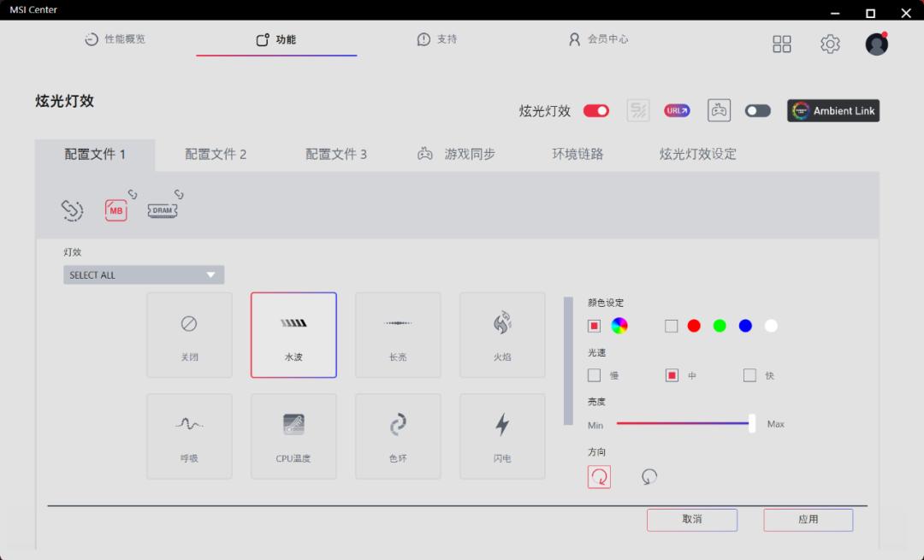
Task: Click the DRAM device icon
Action: (163, 209)
